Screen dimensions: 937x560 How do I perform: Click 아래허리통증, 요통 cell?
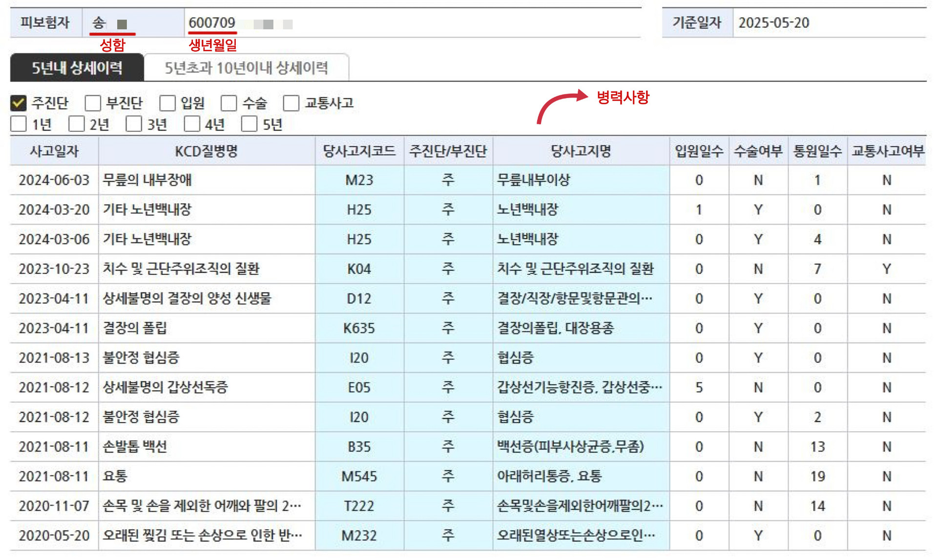pyautogui.click(x=581, y=477)
